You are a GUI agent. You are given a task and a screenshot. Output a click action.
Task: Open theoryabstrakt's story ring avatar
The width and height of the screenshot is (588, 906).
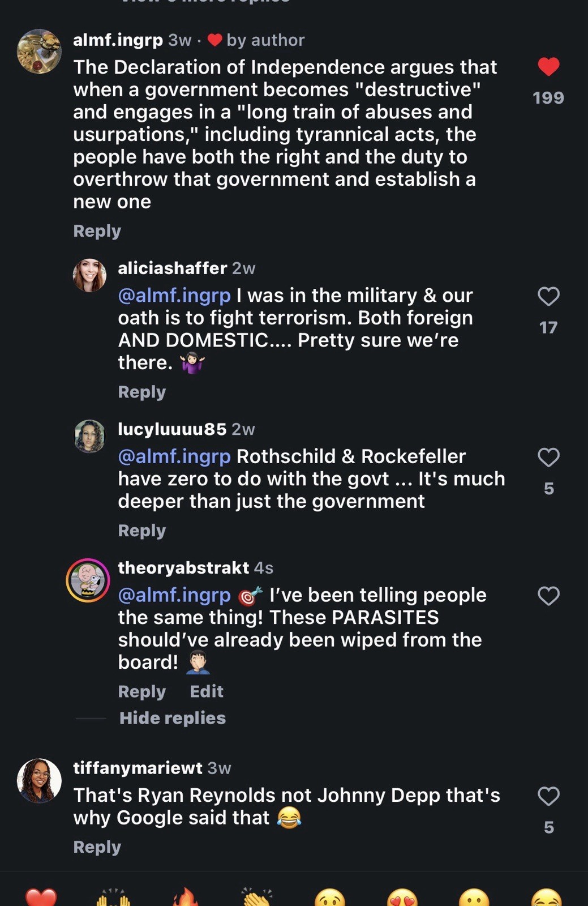pos(88,580)
